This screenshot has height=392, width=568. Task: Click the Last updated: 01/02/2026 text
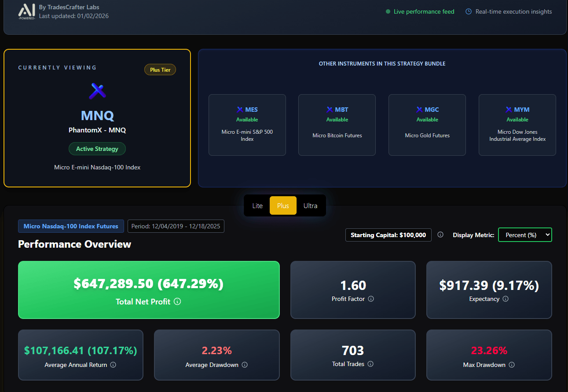coord(74,16)
